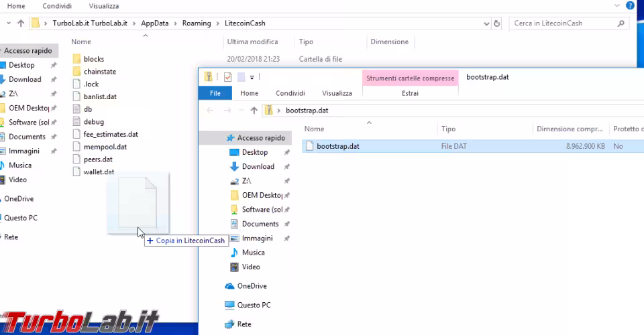Open the Customize Quick Access Toolbar dropdown

pyautogui.click(x=252, y=77)
